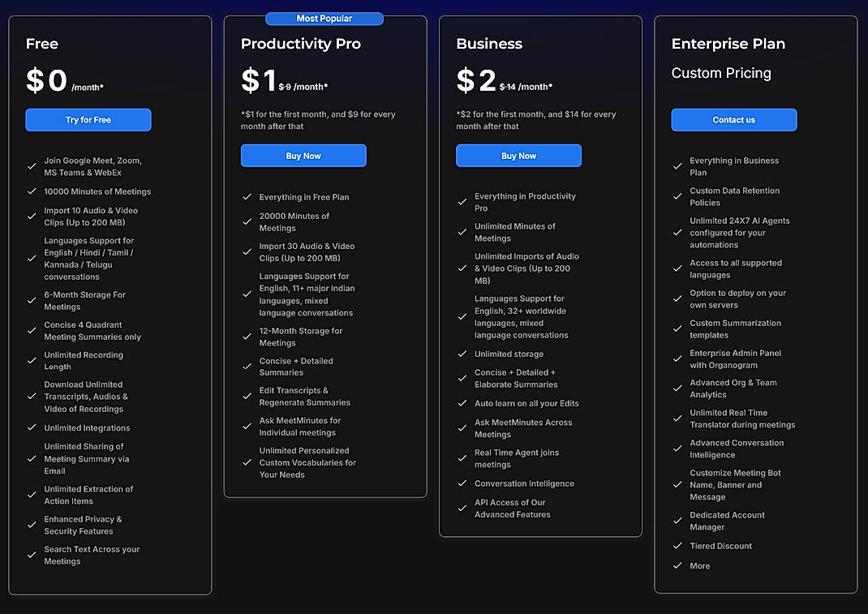Click Buy Now under Productivity Pro
Viewport: 868px width, 614px height.
coord(303,157)
